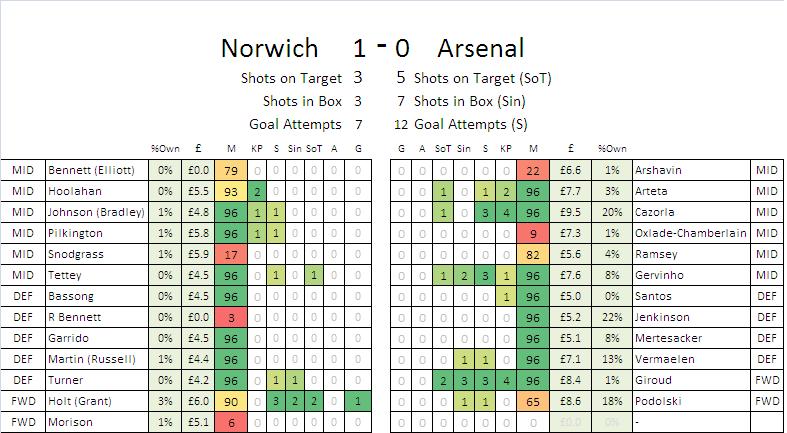Click the "Shots on Target (SoT)" label

click(482, 78)
